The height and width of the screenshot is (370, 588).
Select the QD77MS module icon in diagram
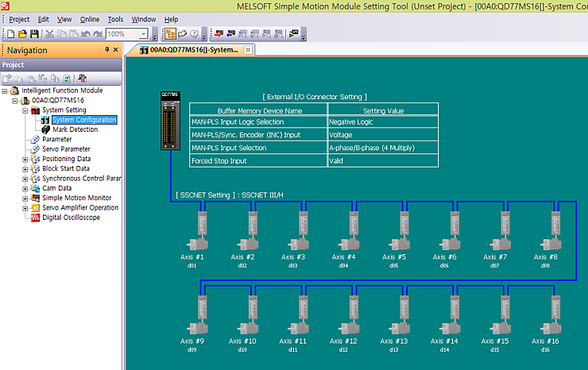170,121
